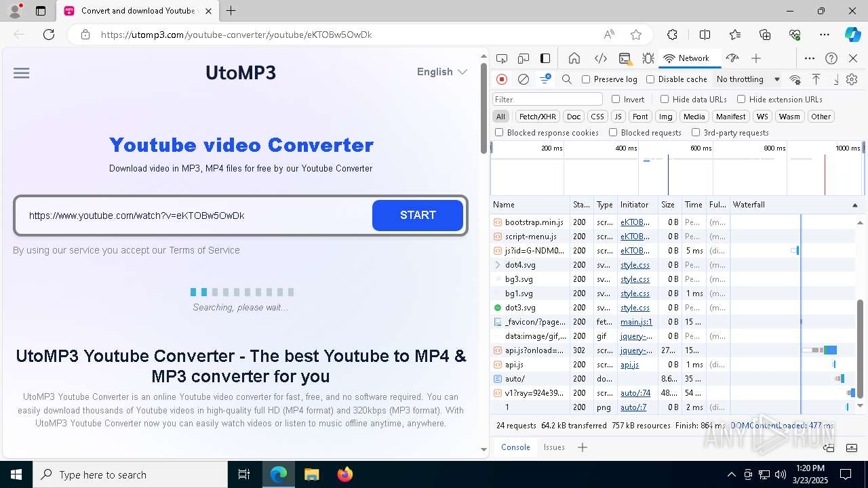
Task: Filter requests by JS type
Action: click(x=618, y=117)
